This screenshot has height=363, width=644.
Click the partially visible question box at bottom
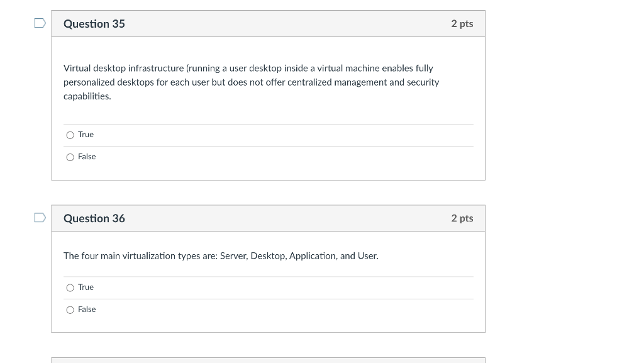tap(269, 361)
